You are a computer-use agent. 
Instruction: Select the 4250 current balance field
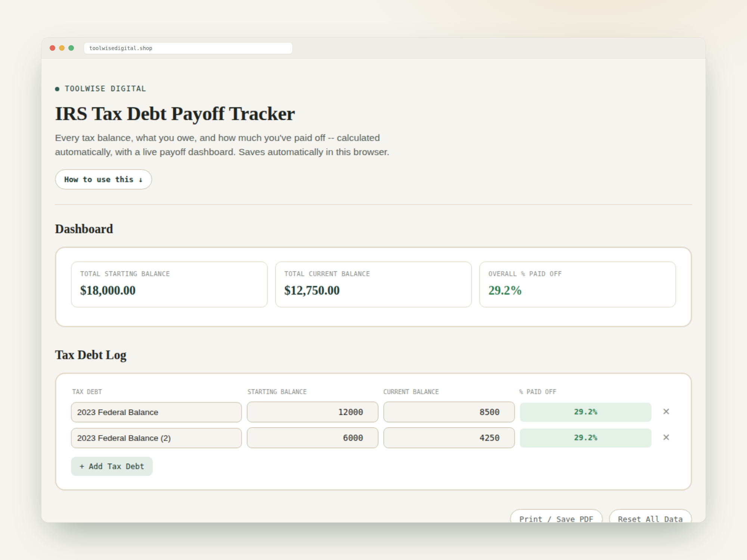pos(449,438)
